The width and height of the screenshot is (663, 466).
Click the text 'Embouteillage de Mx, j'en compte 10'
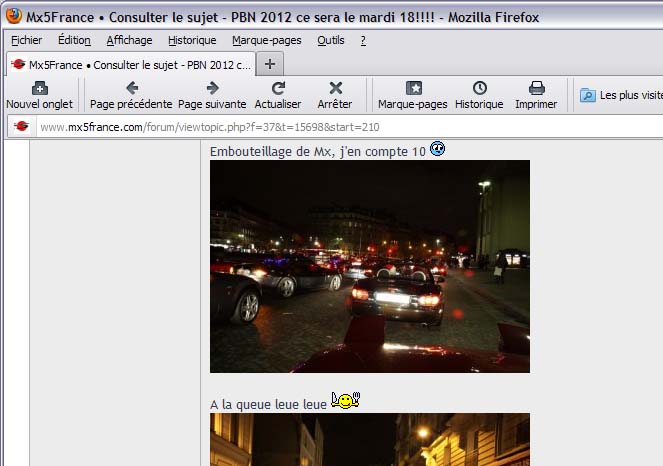318,151
